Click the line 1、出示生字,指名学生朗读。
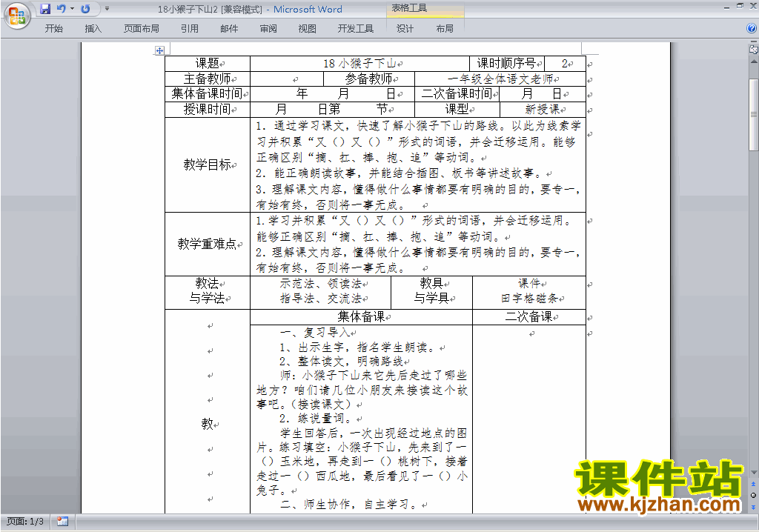 pos(359,347)
